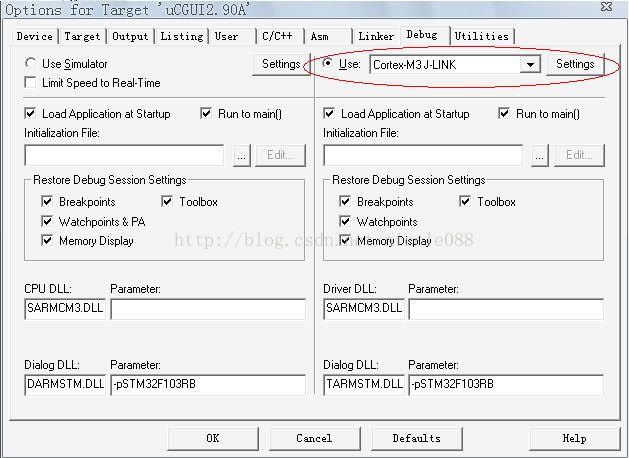This screenshot has width=629, height=458.
Task: Select the Use hardware debugger radio button
Action: tap(328, 63)
